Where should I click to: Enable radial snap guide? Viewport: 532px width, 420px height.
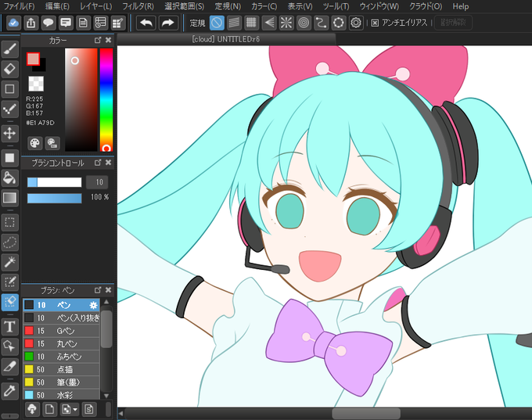click(286, 23)
